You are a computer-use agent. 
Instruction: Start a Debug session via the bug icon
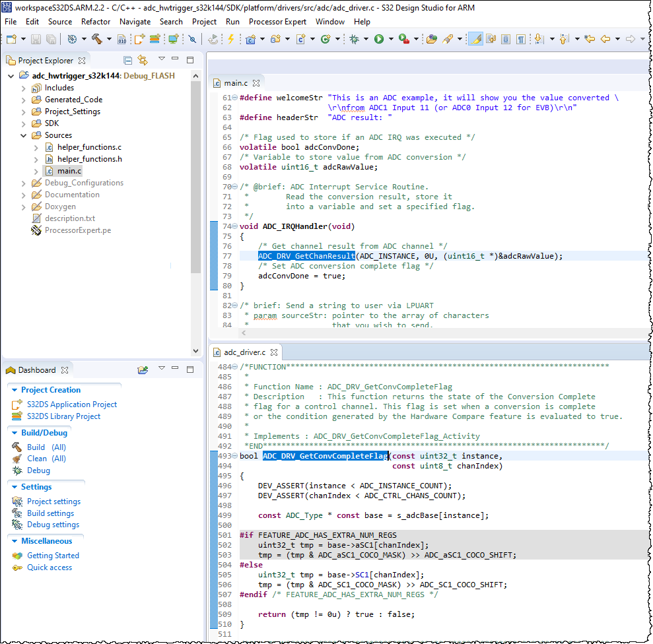[x=354, y=40]
